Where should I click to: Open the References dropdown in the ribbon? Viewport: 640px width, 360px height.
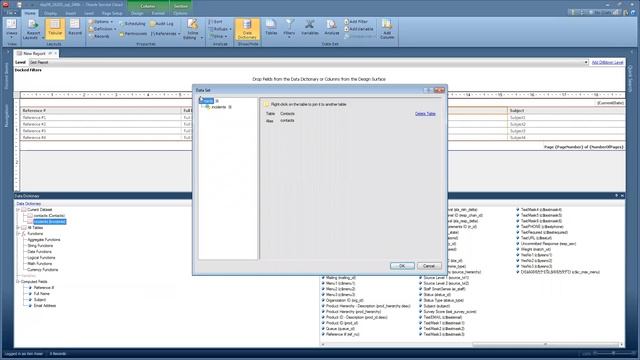click(165, 34)
